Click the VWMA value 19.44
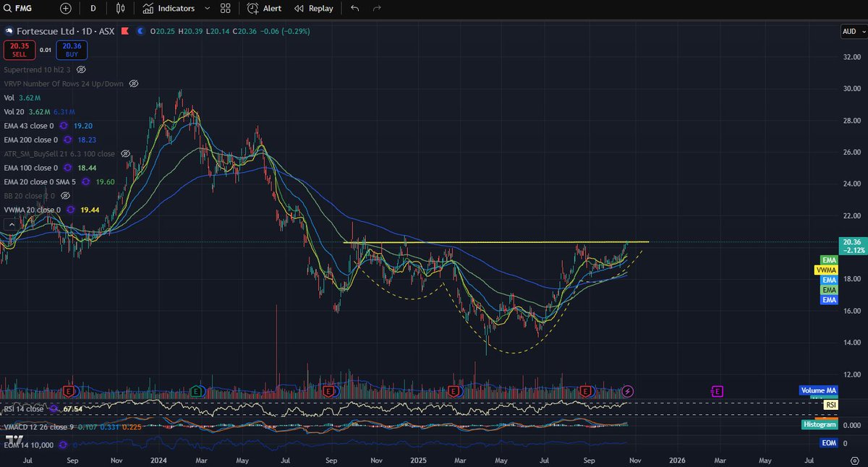Image resolution: width=868 pixels, height=467 pixels. pos(90,210)
